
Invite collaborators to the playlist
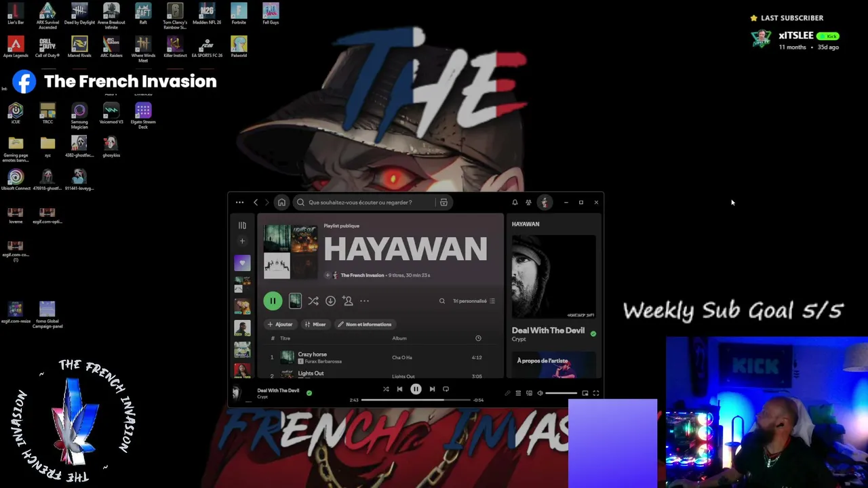[x=348, y=301]
